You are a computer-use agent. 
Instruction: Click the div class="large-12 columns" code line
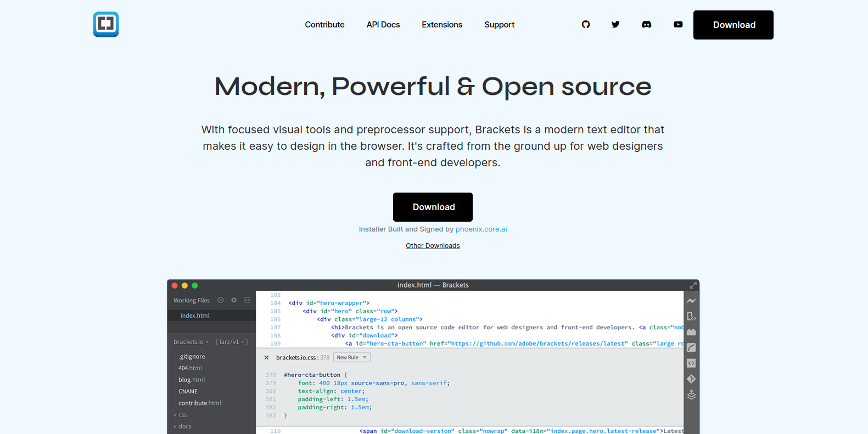click(x=369, y=319)
